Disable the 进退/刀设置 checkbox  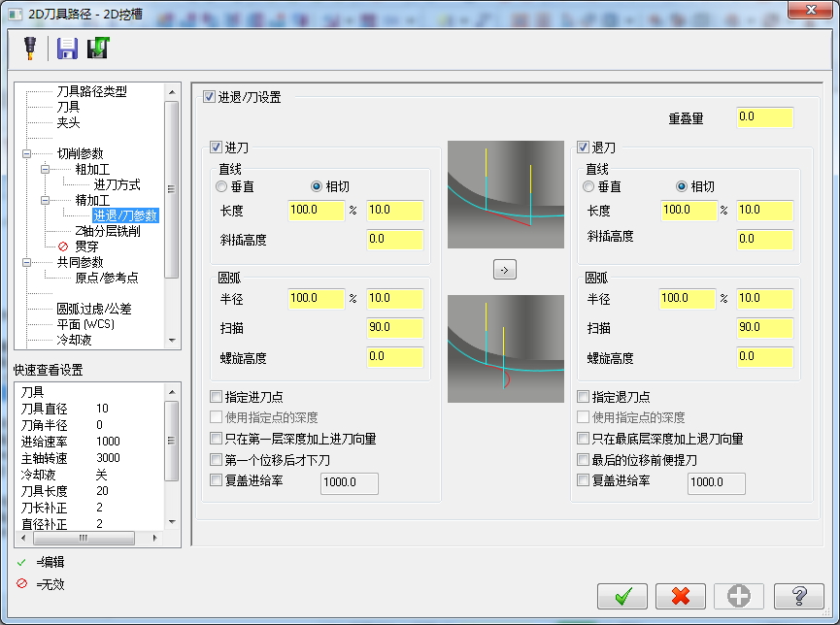coord(207,96)
